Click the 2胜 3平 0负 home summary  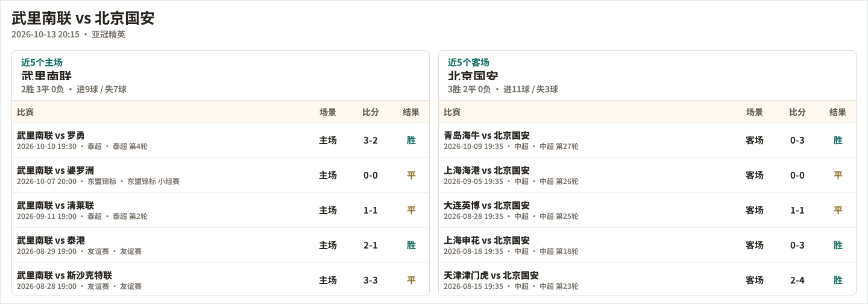point(74,89)
